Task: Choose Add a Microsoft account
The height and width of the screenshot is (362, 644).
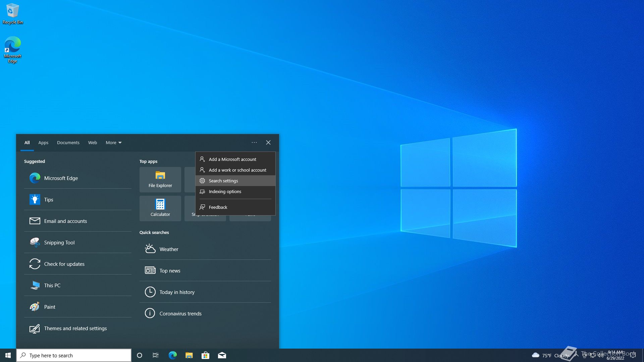Action: 235,159
